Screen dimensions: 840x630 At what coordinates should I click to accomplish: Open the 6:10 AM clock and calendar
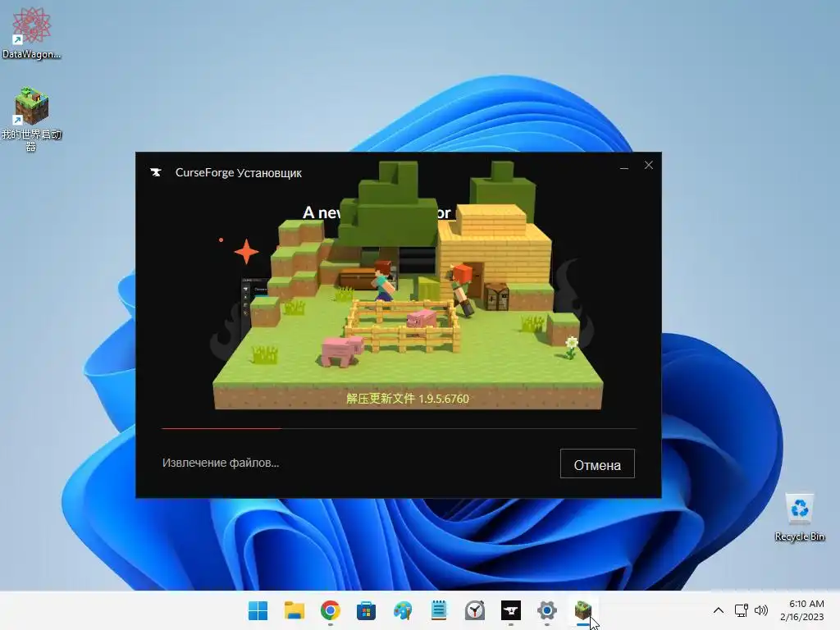[802, 610]
